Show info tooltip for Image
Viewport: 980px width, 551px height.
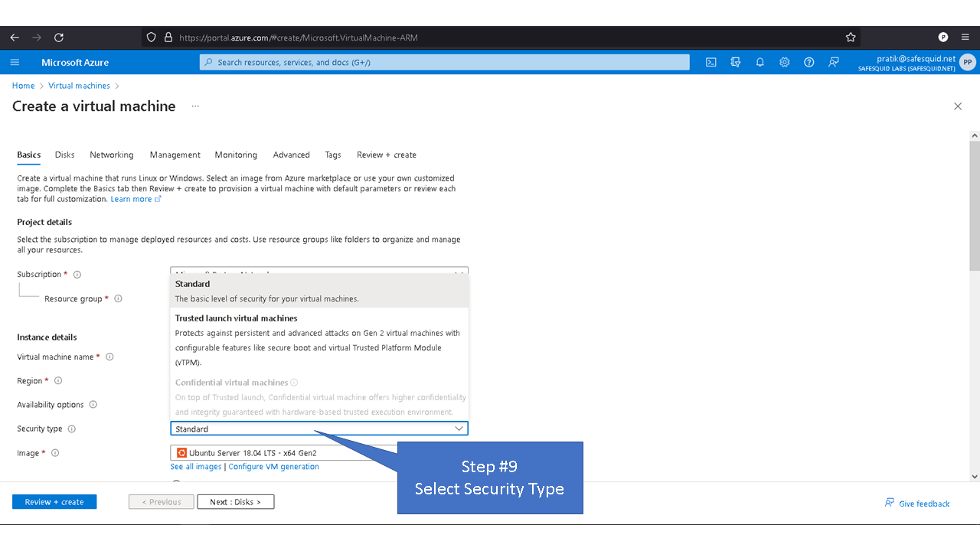(55, 453)
